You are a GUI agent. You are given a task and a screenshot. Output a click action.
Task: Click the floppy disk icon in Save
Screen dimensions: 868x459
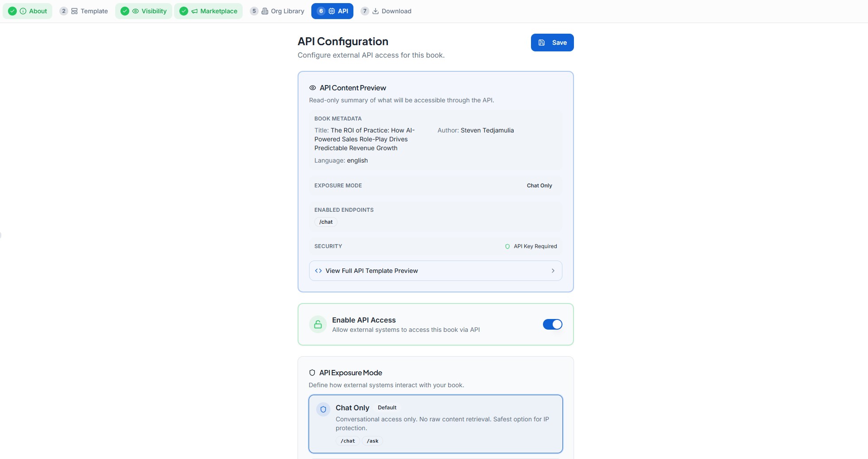click(542, 43)
